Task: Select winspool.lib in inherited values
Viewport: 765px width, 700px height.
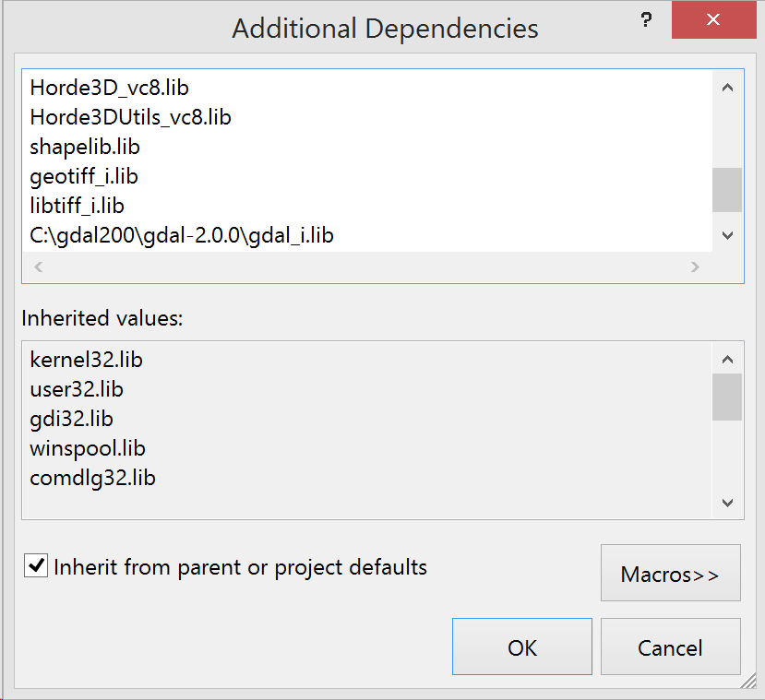Action: [x=88, y=448]
